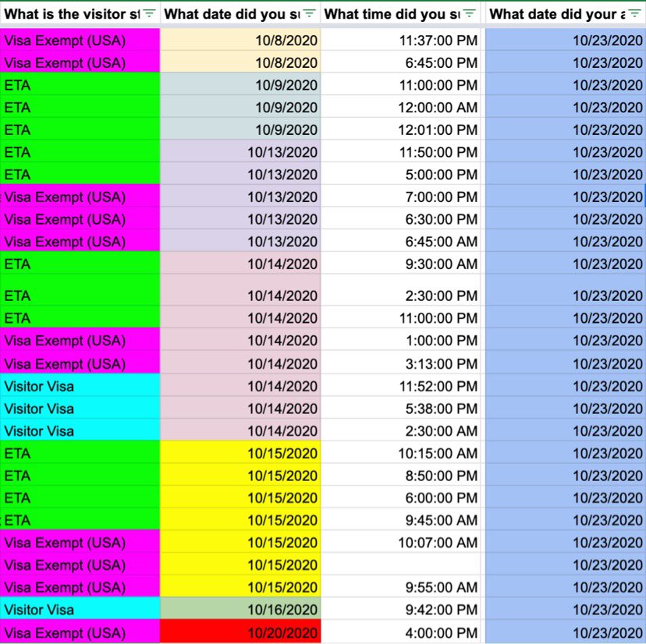646x644 pixels.
Task: Select the 2:30:00 AM time cell
Action: 400,430
